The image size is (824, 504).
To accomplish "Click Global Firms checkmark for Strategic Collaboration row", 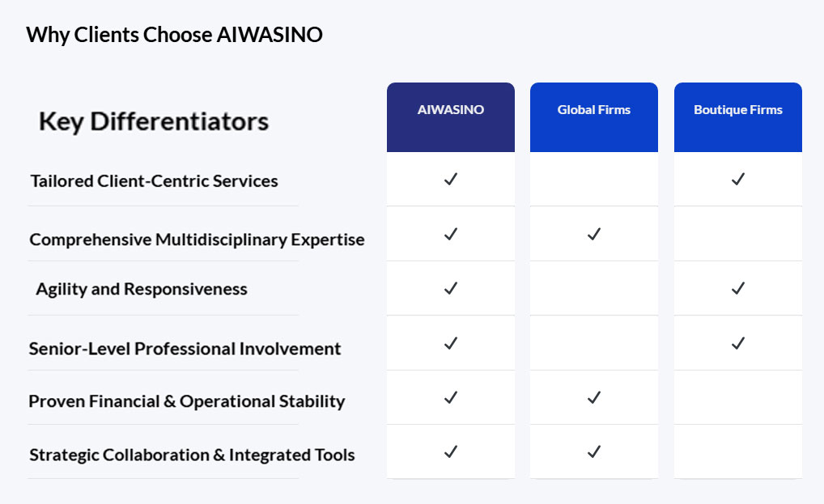I will [x=594, y=451].
